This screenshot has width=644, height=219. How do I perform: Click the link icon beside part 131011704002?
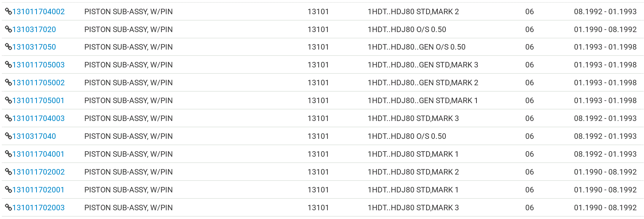(x=8, y=11)
